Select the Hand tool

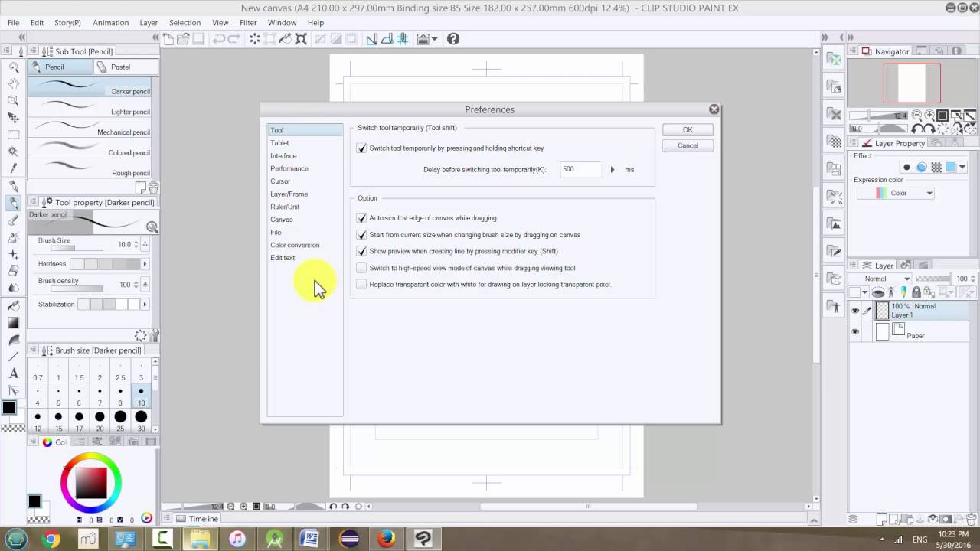[x=13, y=83]
